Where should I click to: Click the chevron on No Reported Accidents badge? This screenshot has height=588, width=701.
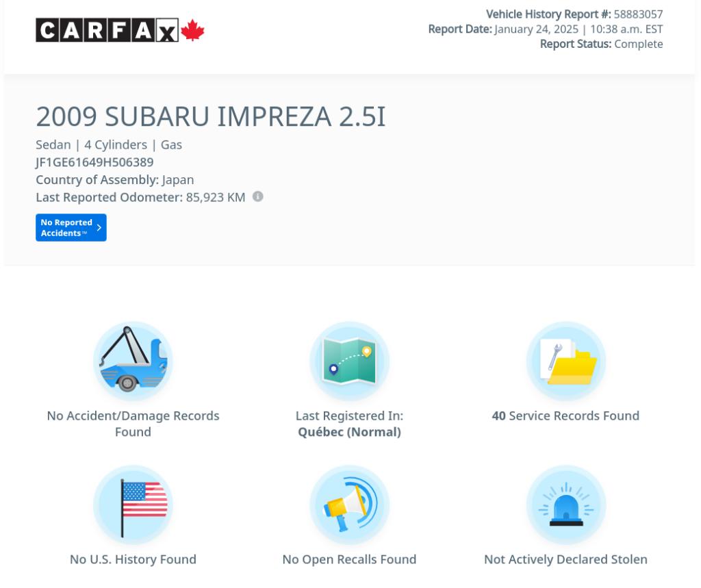tap(99, 227)
